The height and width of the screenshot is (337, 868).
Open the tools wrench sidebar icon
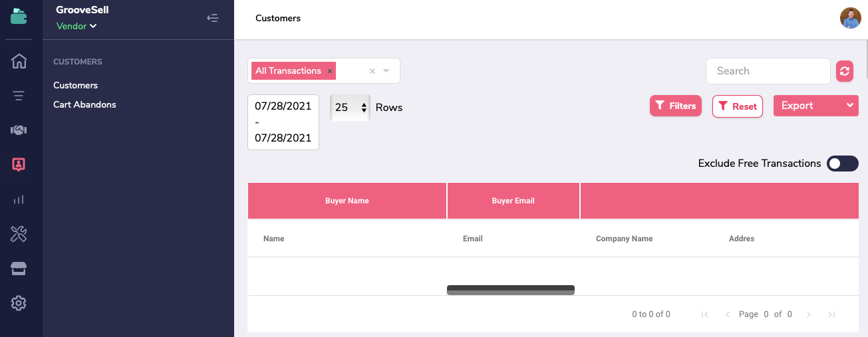click(x=19, y=234)
